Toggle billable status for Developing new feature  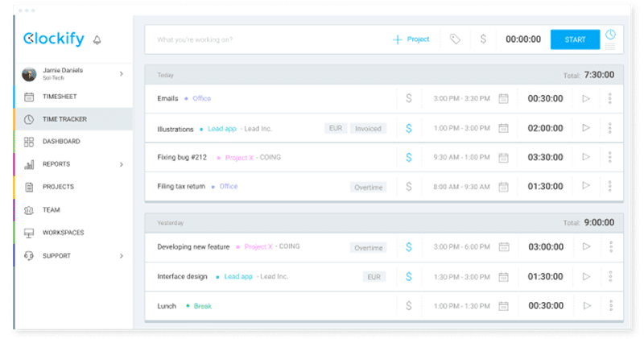tap(409, 247)
